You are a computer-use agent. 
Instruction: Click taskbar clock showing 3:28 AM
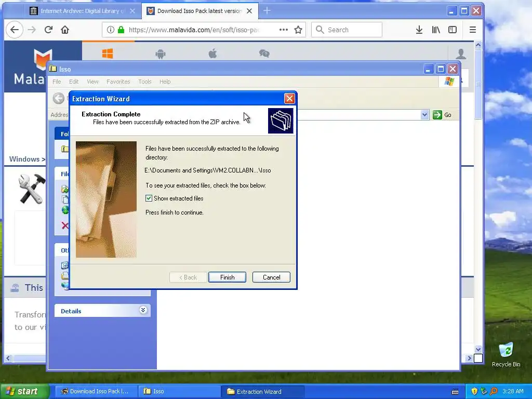513,391
